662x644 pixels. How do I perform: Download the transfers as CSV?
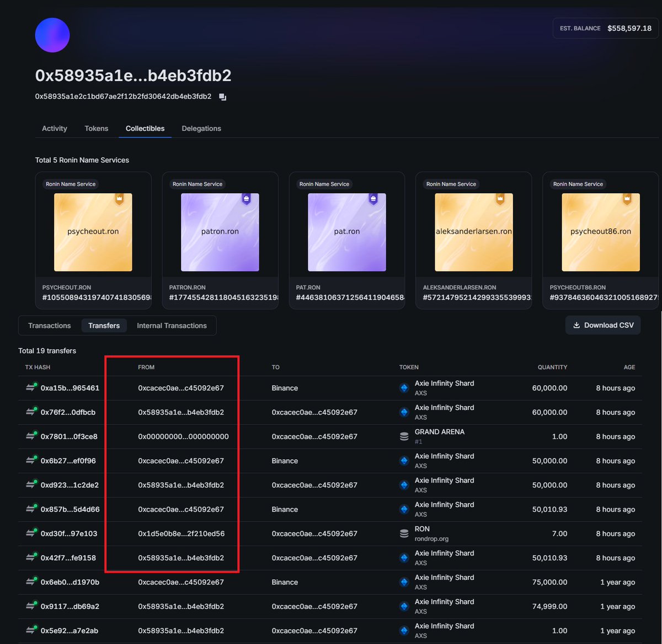point(603,325)
